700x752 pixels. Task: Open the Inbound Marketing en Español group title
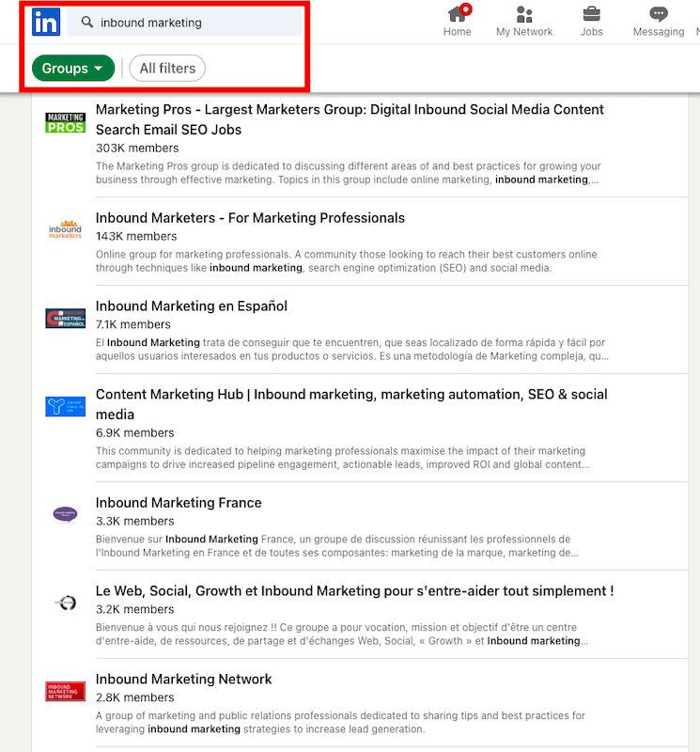[192, 306]
